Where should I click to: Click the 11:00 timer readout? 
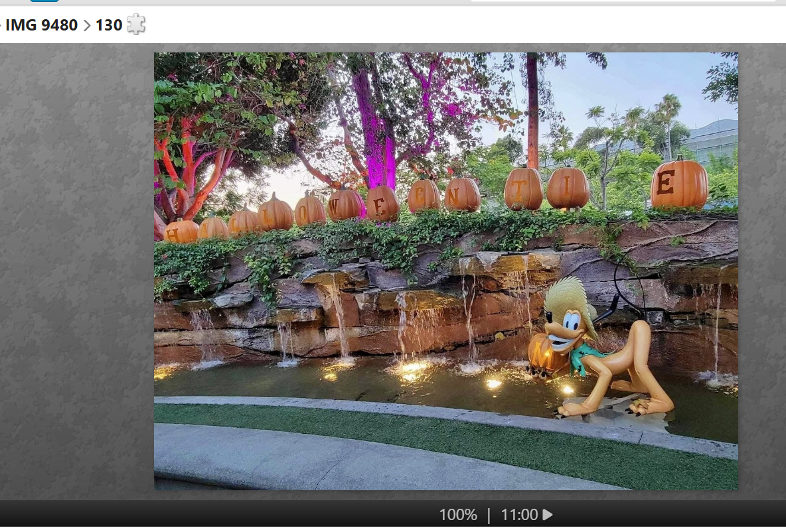point(519,515)
